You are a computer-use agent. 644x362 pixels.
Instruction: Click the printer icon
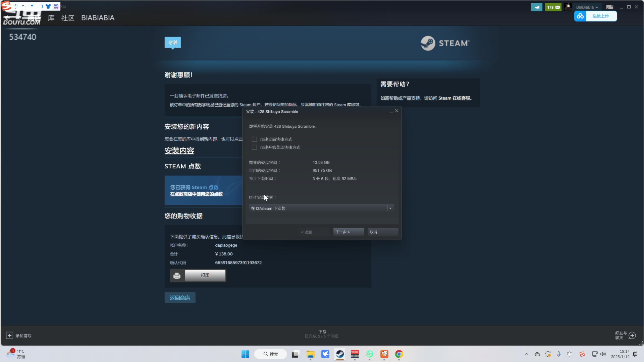point(177,276)
